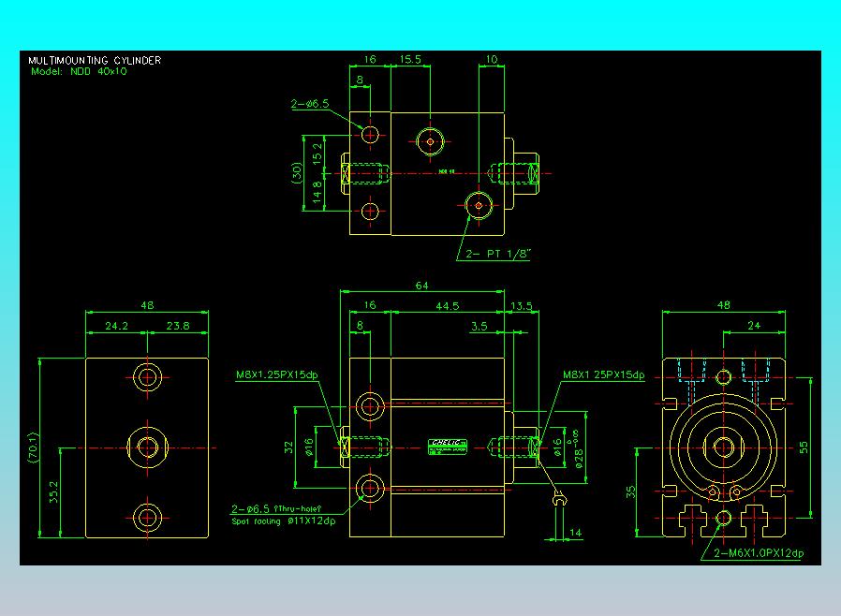841x616 pixels.
Task: Select the 35.2 vertical dimension
Action: [53, 491]
